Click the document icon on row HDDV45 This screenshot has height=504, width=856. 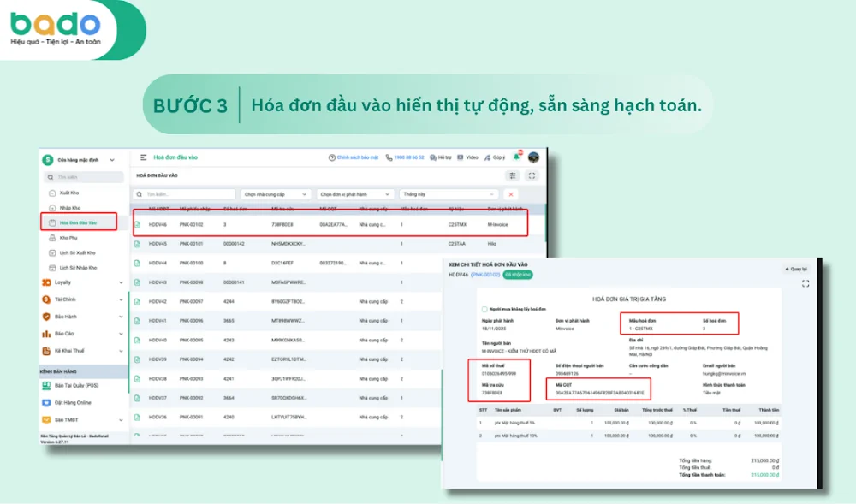coord(138,244)
